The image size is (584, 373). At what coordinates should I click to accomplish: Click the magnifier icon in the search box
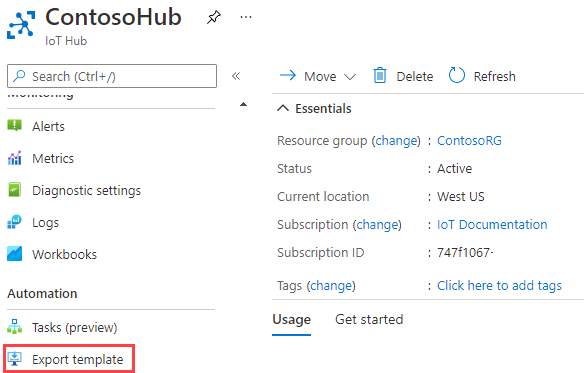19,76
